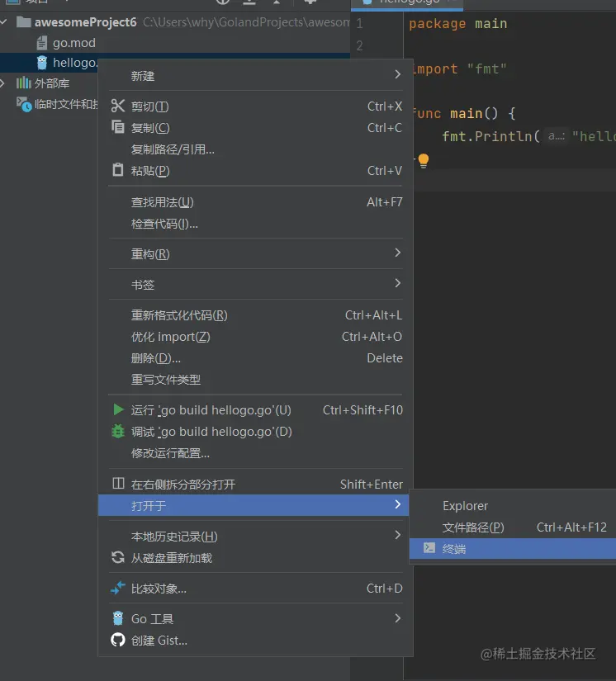Open the 书签 menu entry
Viewport: 616px width, 681px height.
click(x=255, y=285)
